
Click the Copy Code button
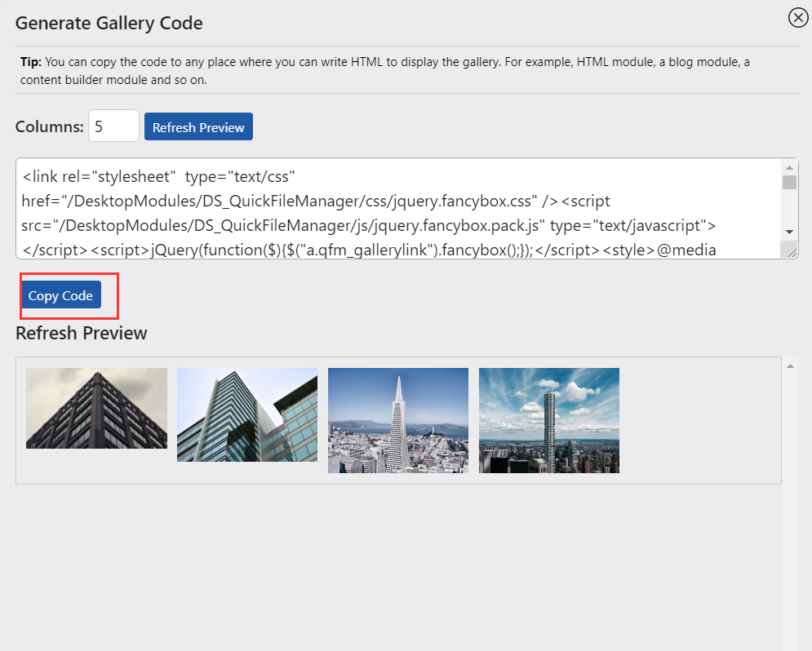[61, 295]
